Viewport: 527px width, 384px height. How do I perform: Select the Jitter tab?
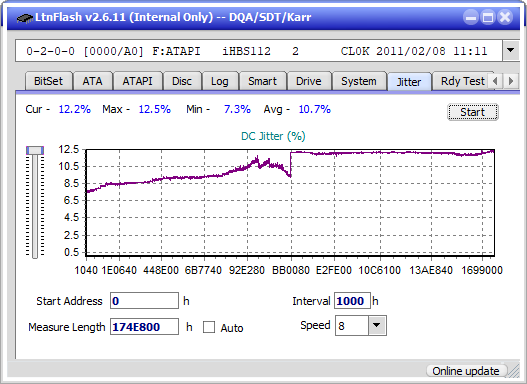(409, 82)
